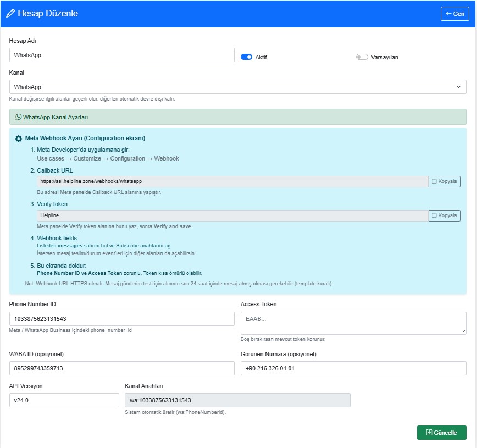Click the Görünen Numara input field
This screenshot has width=477, height=448.
click(353, 368)
